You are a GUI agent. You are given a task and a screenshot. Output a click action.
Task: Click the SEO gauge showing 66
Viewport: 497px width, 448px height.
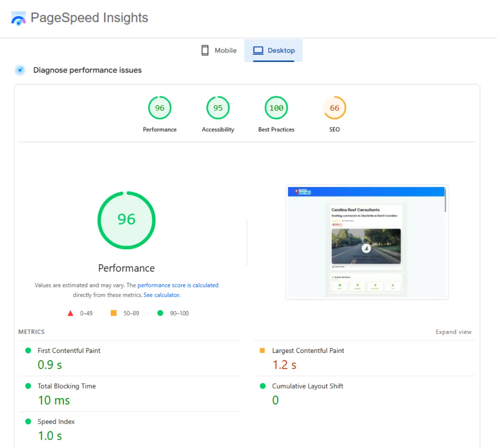point(334,108)
